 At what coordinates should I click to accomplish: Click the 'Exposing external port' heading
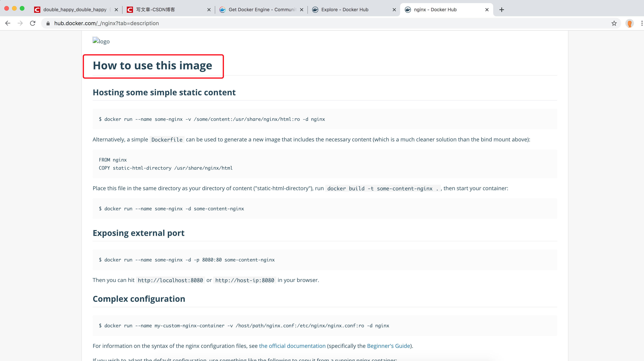pyautogui.click(x=138, y=233)
